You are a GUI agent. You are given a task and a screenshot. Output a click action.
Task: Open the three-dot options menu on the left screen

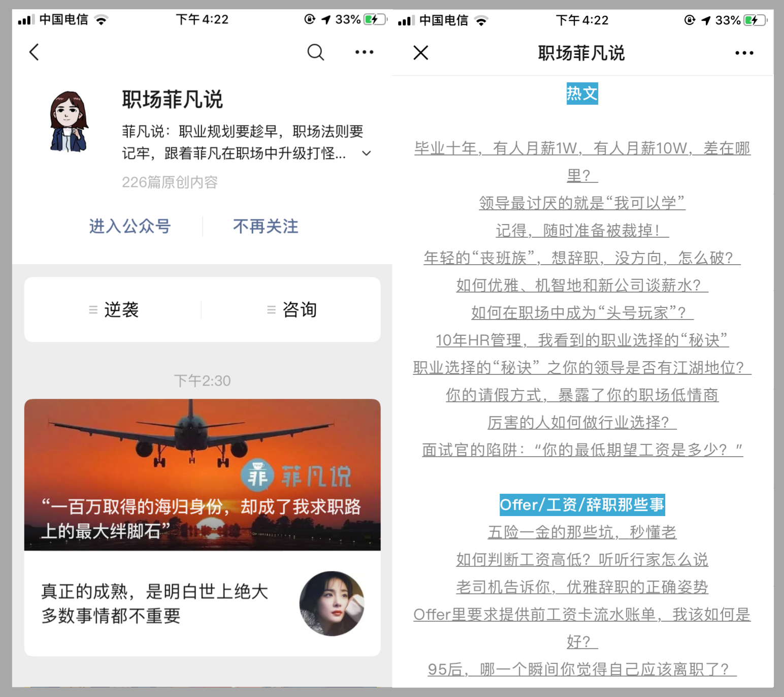pos(365,52)
